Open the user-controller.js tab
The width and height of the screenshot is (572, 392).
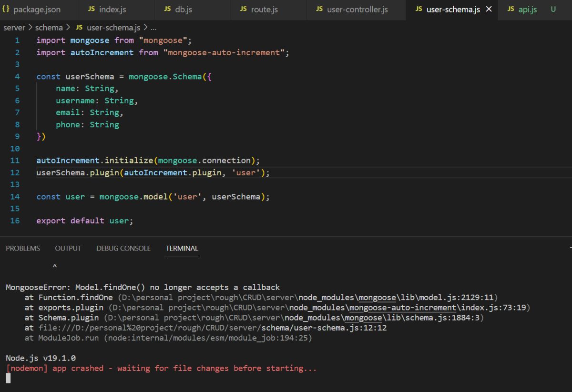pos(357,10)
